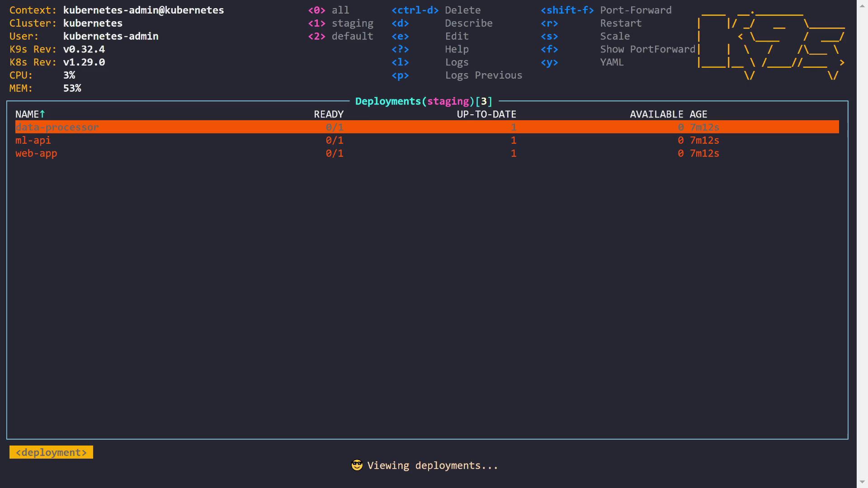The image size is (868, 488).
Task: Click the <d> Describe shortcut key
Action: click(x=400, y=23)
